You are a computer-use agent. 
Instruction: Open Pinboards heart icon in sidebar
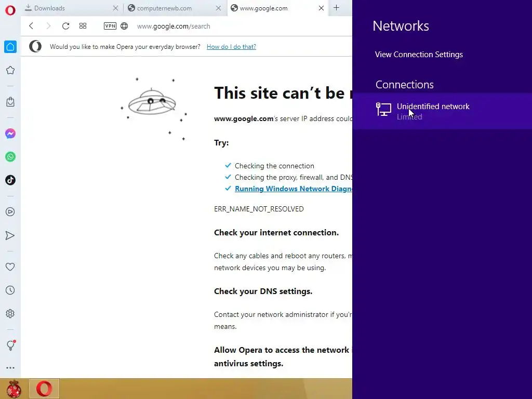coord(10,267)
